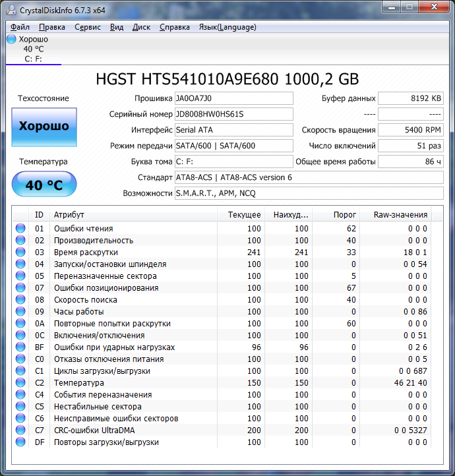Screen dimensions: 455x476
Task: Open the Диск menu
Action: pos(141,27)
